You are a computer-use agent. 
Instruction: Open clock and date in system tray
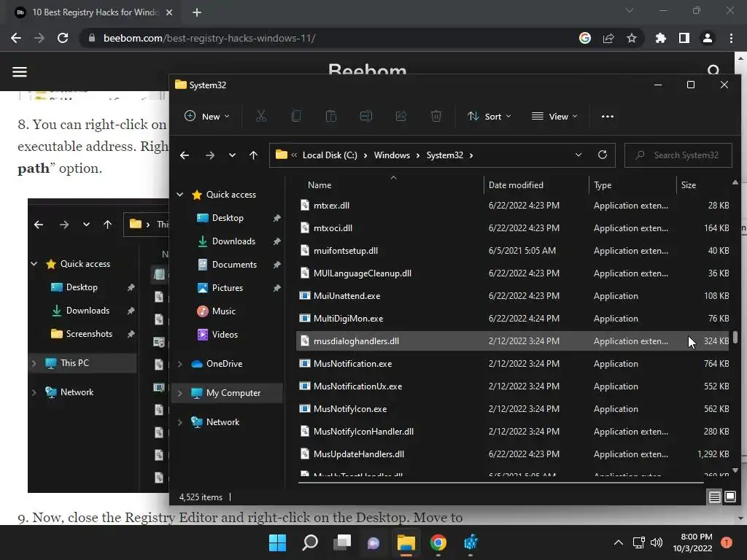tap(692, 542)
